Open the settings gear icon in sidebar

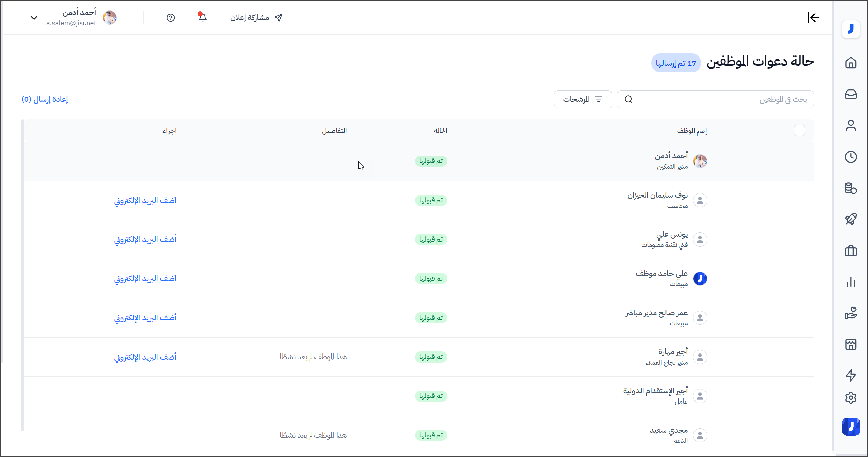[x=851, y=398]
